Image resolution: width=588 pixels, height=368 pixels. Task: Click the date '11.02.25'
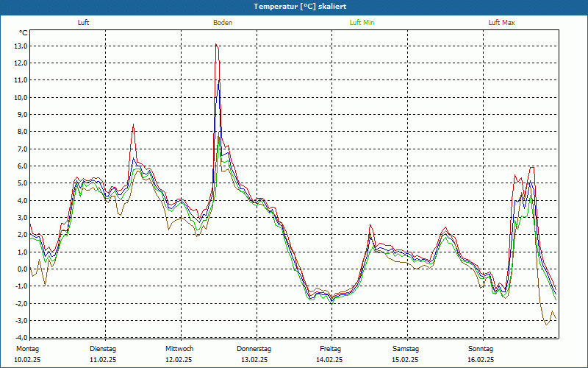point(103,360)
